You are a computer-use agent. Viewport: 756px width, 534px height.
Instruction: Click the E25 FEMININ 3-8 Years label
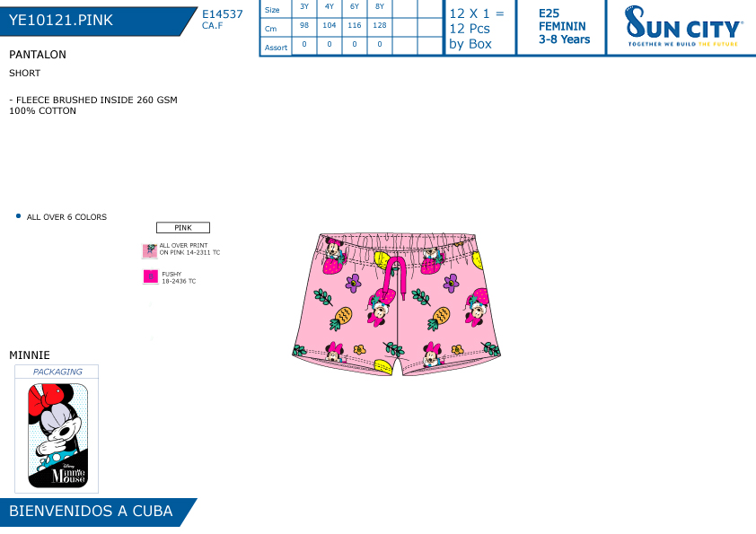click(564, 27)
